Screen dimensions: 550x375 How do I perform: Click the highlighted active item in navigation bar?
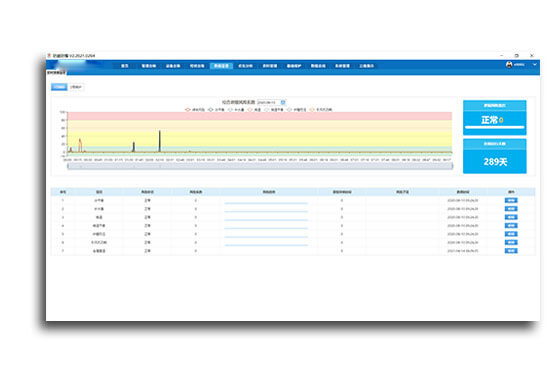point(221,66)
